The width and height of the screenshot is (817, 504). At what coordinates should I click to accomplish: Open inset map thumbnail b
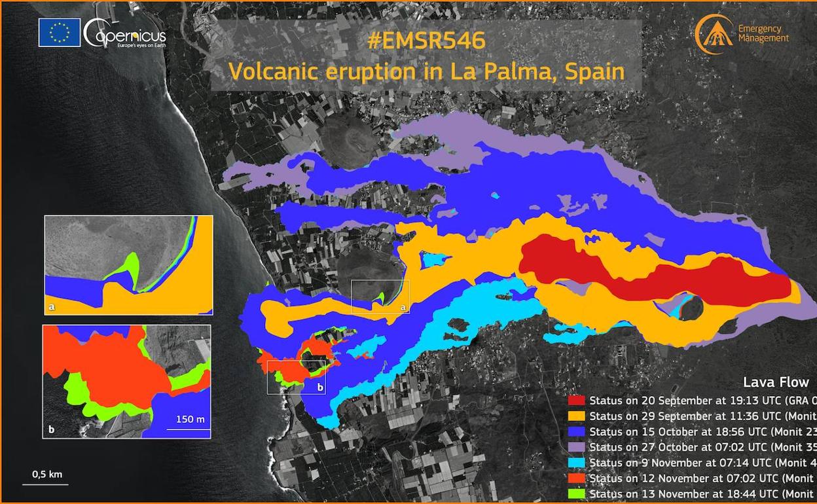point(127,382)
